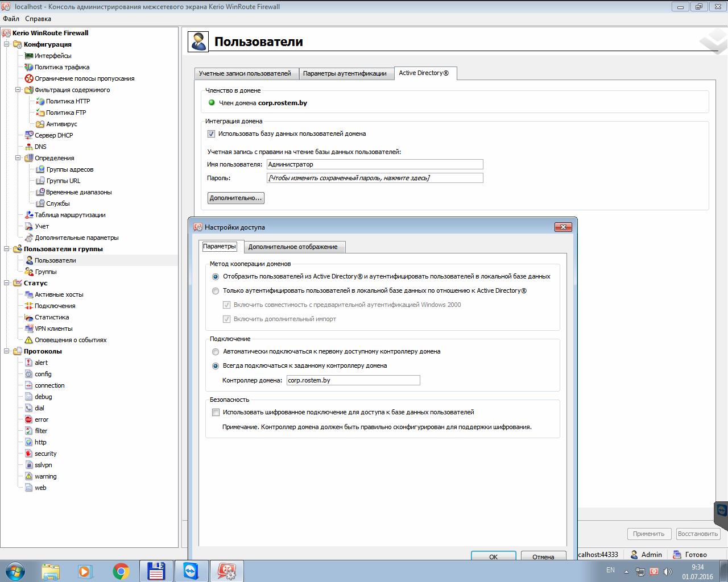Select Всегда подключаться к заданному контроллеру radio
The width and height of the screenshot is (728, 582).
coord(216,366)
